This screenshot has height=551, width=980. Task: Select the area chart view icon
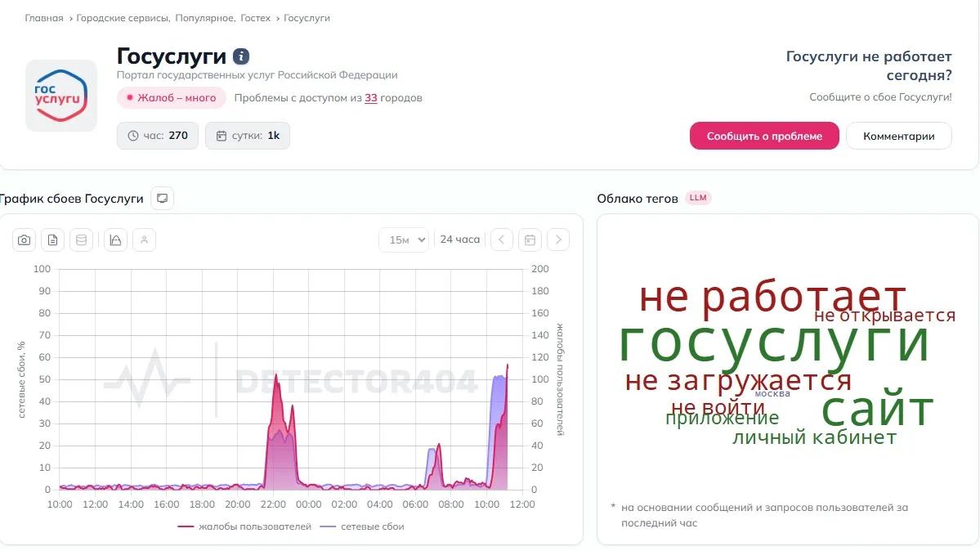click(114, 240)
